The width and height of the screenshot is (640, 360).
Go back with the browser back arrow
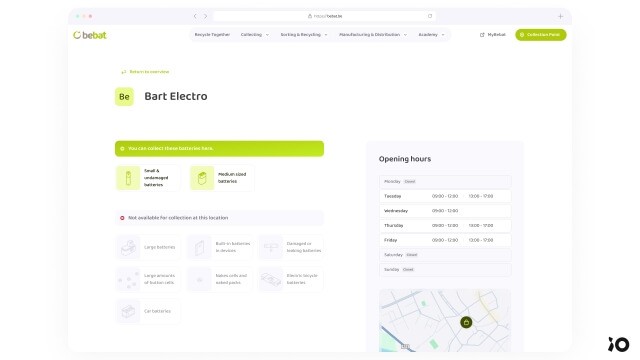pyautogui.click(x=195, y=16)
